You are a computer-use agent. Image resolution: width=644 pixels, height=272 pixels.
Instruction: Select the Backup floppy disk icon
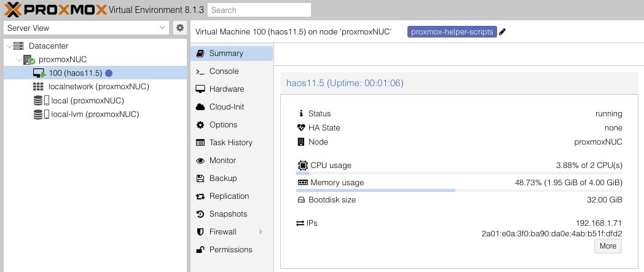pyautogui.click(x=200, y=178)
